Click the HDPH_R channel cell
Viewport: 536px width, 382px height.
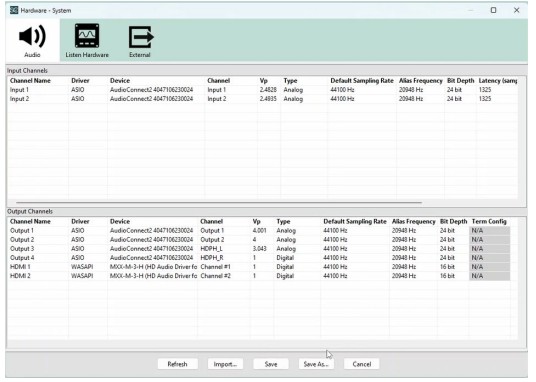click(212, 258)
